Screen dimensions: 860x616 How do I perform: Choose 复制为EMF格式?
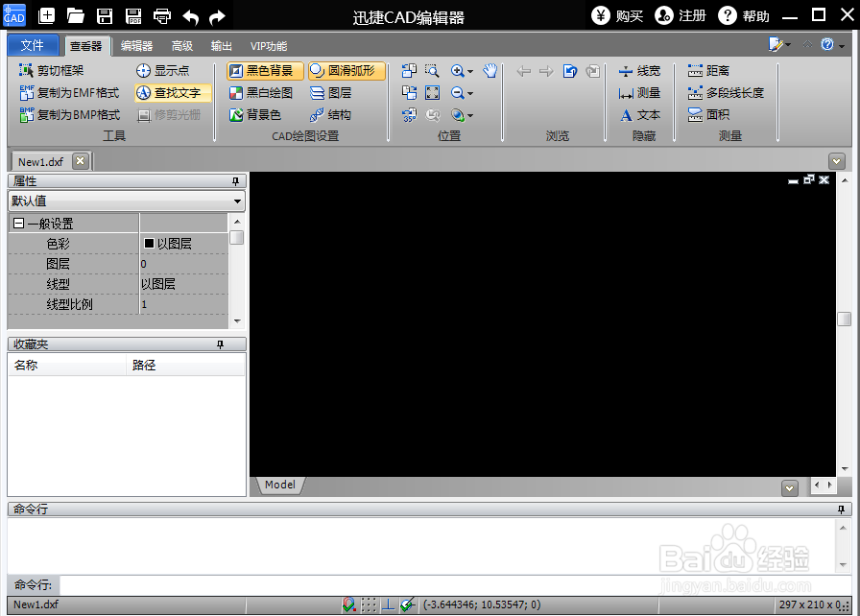pos(69,93)
